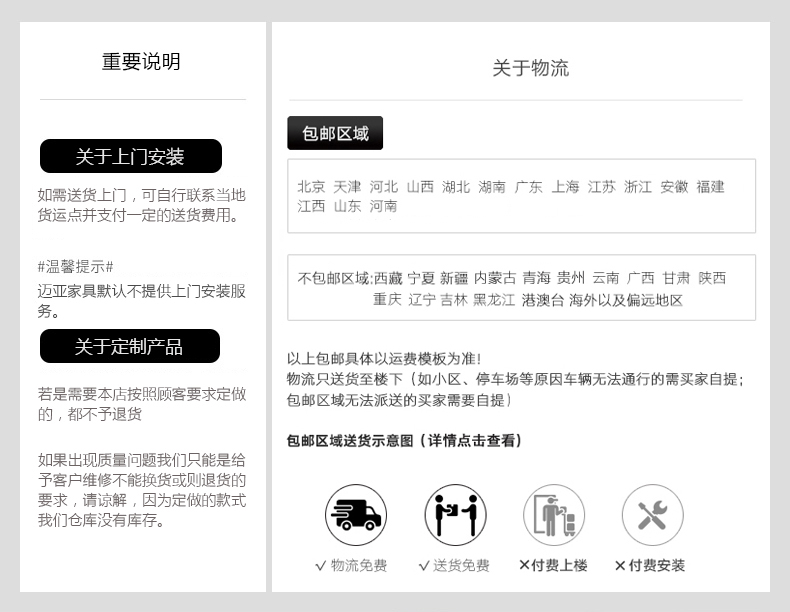Select 青海 in non-free shipping list

(537, 278)
